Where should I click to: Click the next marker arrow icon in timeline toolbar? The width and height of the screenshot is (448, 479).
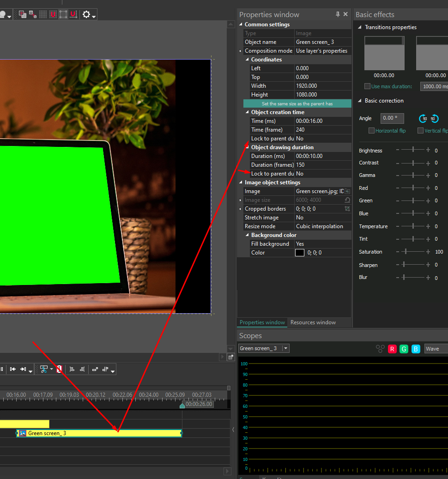(23, 369)
